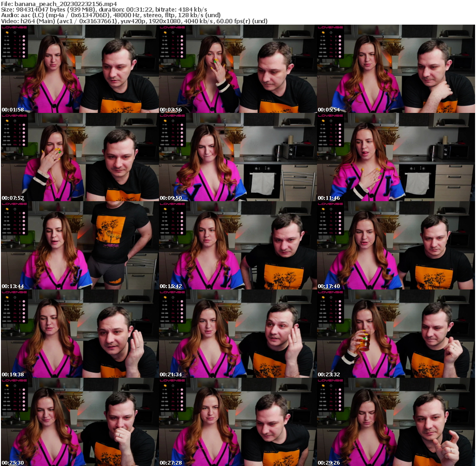Click the overlay logo in the first frame
This screenshot has width=476, height=466.
click(x=14, y=27)
